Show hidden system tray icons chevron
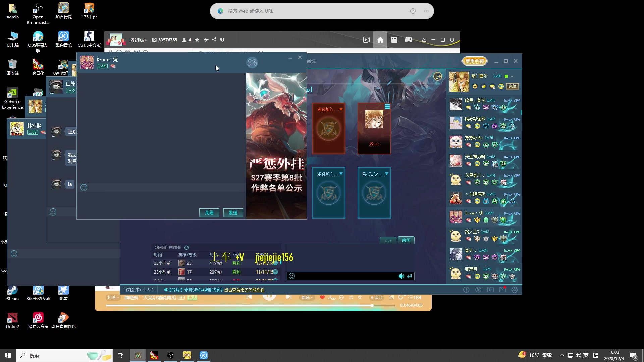 pyautogui.click(x=562, y=355)
